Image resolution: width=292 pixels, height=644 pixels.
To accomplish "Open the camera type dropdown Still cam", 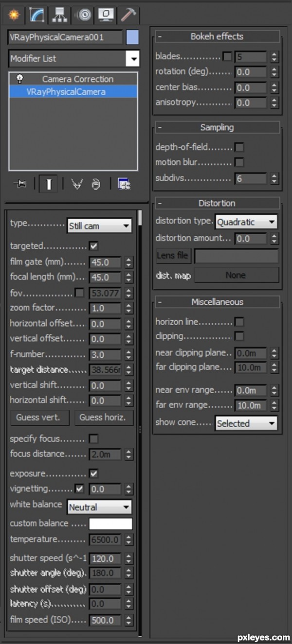I will (100, 226).
